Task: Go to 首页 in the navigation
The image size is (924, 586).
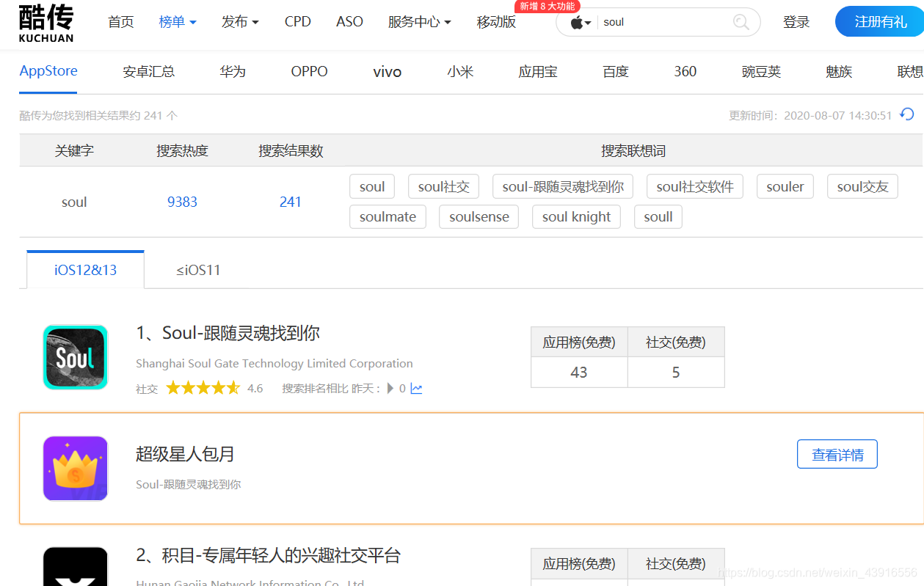Action: [x=121, y=22]
